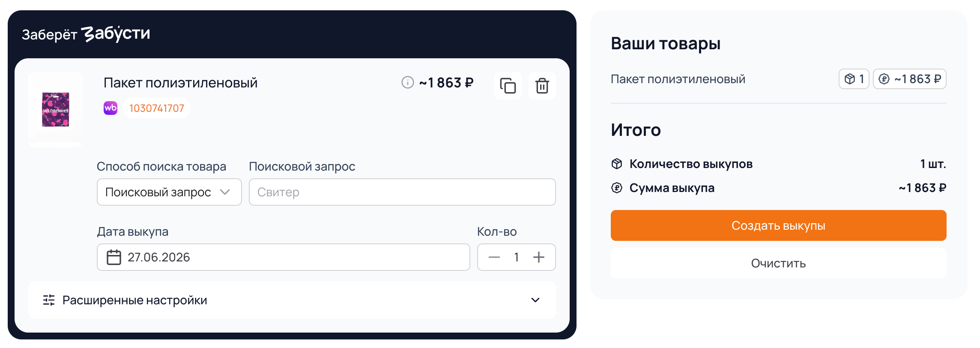
Task: Decrease quantity with the minus button
Action: pyautogui.click(x=494, y=257)
